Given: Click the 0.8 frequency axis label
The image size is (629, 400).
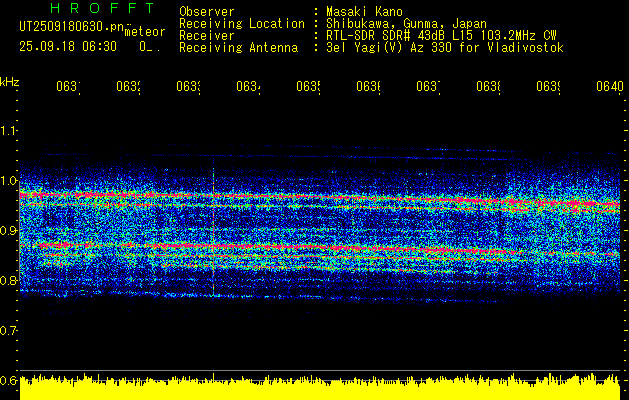Looking at the screenshot, I should click(8, 280).
